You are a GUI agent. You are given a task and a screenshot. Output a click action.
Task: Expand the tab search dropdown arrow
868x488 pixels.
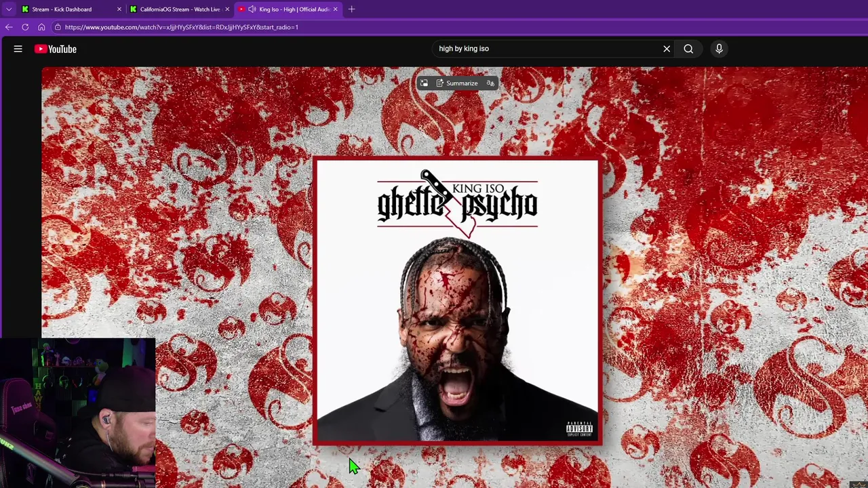coord(9,9)
